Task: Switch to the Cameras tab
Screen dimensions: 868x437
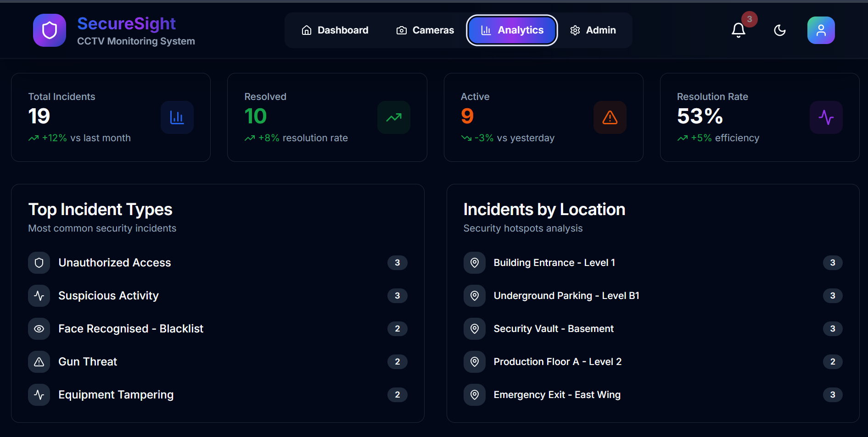Action: tap(425, 30)
